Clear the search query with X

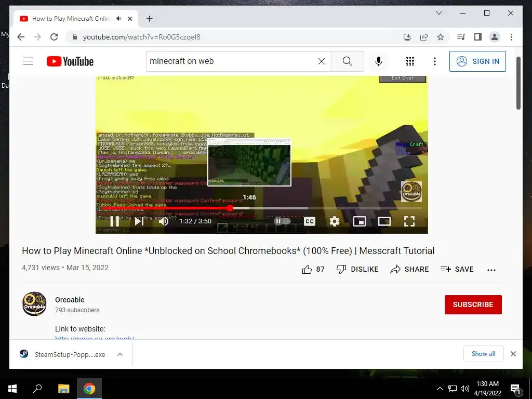pyautogui.click(x=321, y=61)
